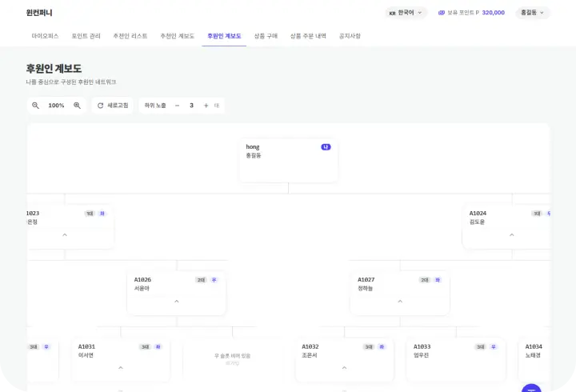Viewport: 576px width, 392px height.
Task: Click the round purple floating button
Action: pos(531,389)
